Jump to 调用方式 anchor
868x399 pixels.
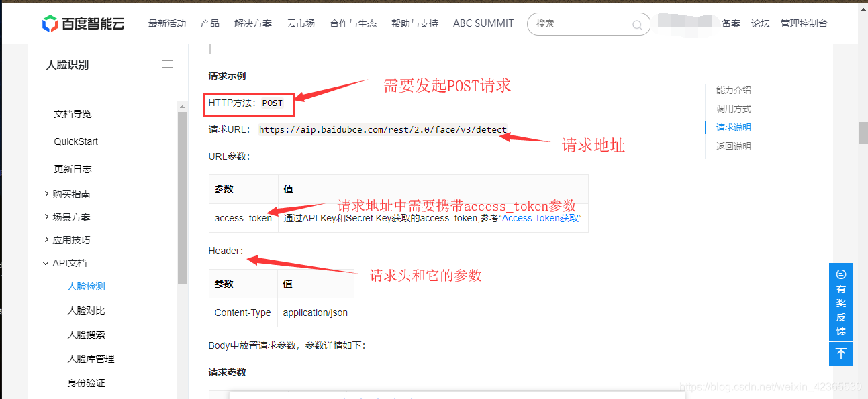point(734,109)
